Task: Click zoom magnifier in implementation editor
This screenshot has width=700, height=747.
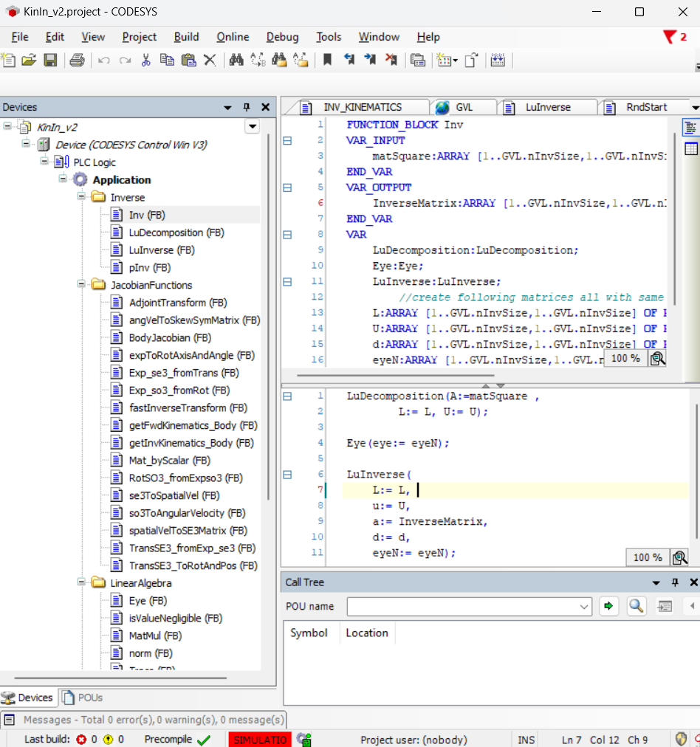Action: 679,557
